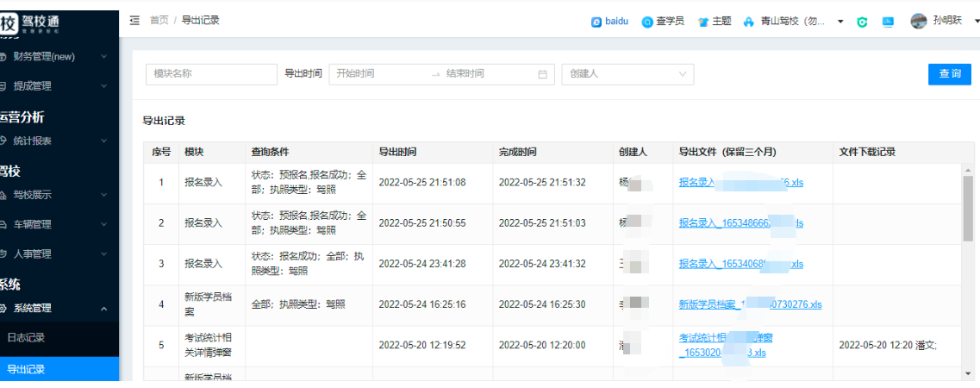
Task: Click the 驾校展示 sidebar icon
Action: (3, 195)
